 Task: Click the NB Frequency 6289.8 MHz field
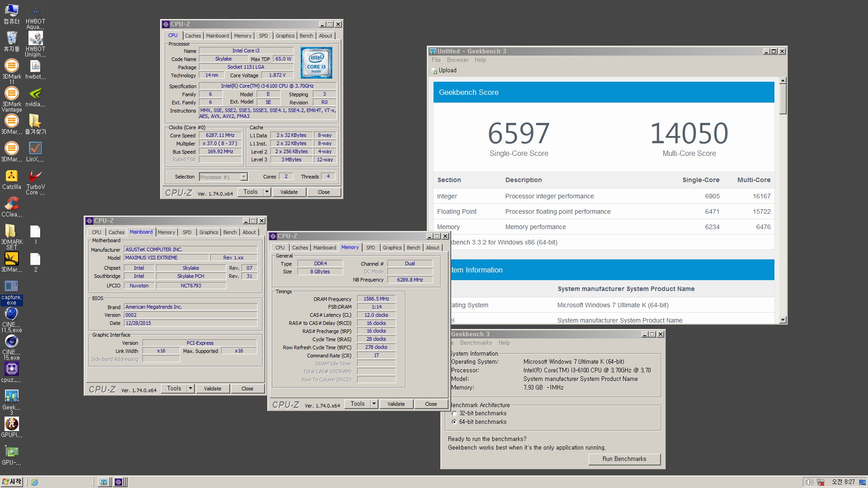pyautogui.click(x=410, y=280)
